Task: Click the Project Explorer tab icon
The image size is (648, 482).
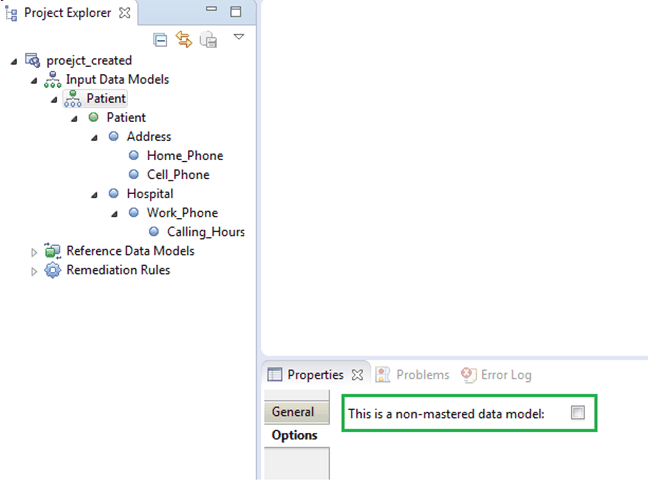Action: 11,13
